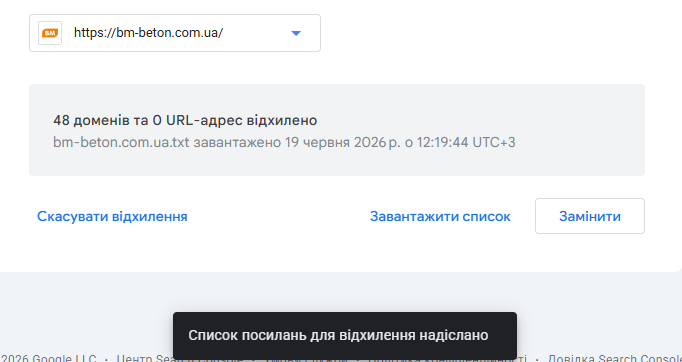The image size is (682, 362).
Task: Click Скасувати відхилення link
Action: 112,216
